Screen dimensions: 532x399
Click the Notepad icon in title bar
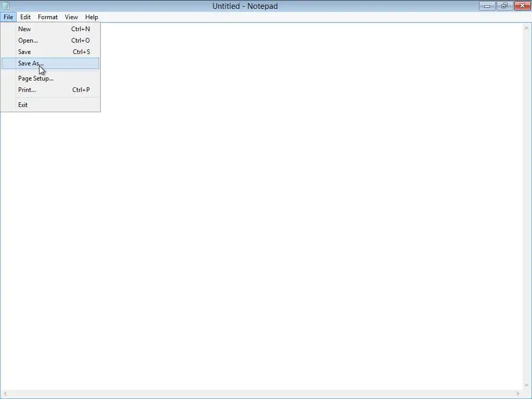pyautogui.click(x=5, y=5)
